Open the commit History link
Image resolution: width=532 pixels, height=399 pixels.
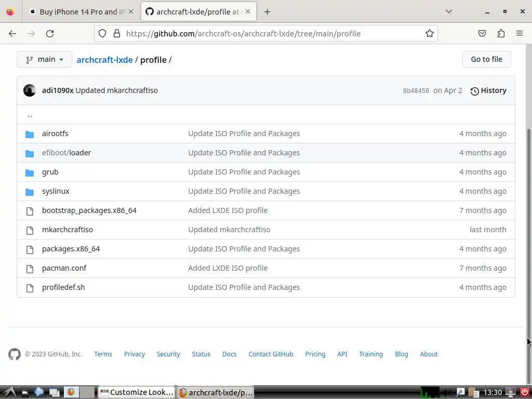(x=488, y=90)
